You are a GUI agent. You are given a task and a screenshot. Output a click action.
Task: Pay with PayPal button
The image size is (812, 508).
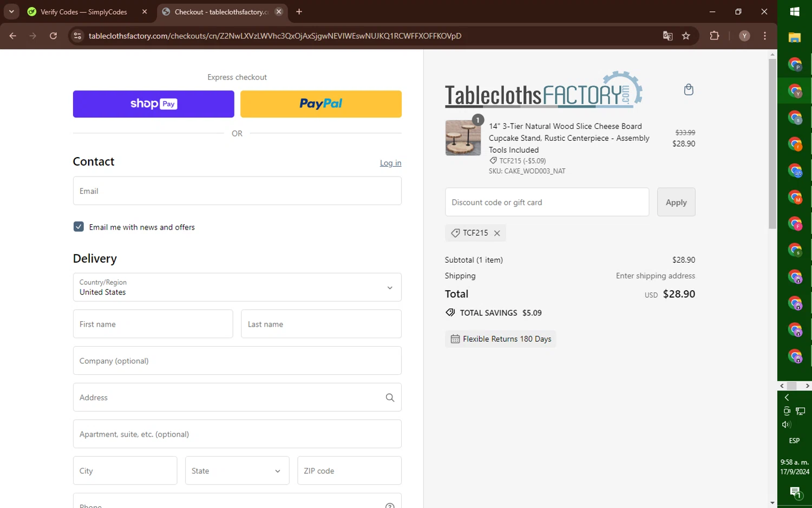tap(321, 104)
